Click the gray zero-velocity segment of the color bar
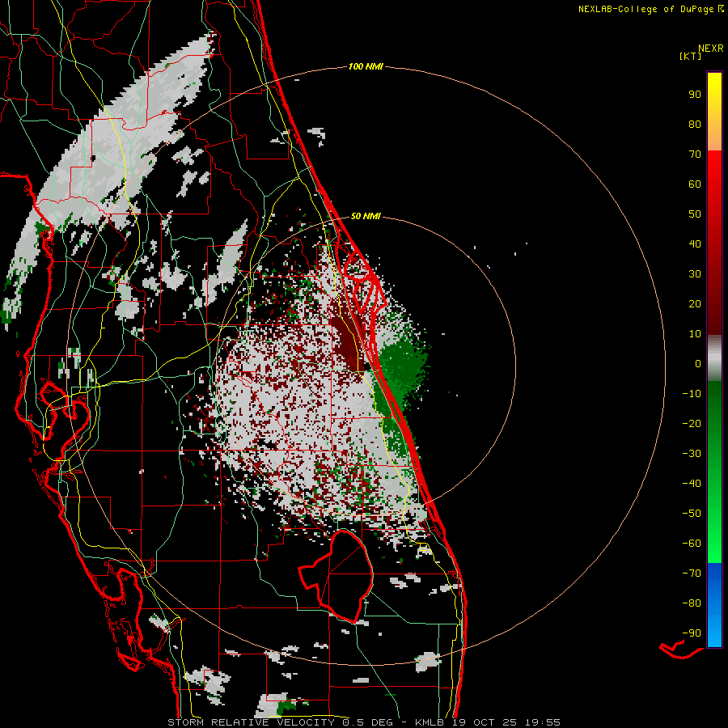 pos(714,358)
